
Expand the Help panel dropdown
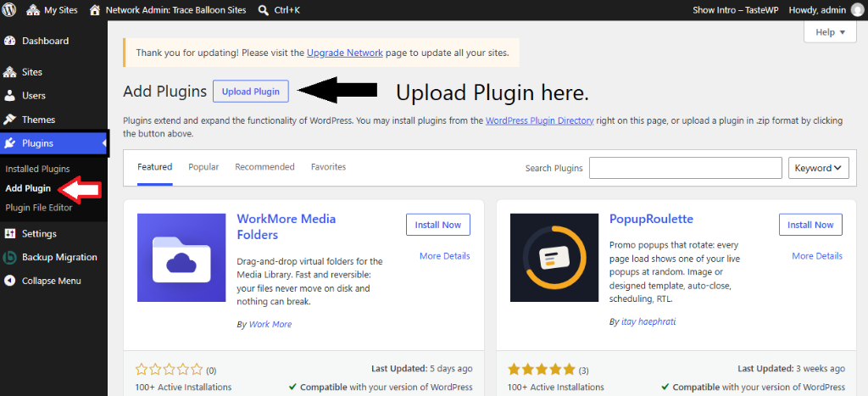click(831, 32)
